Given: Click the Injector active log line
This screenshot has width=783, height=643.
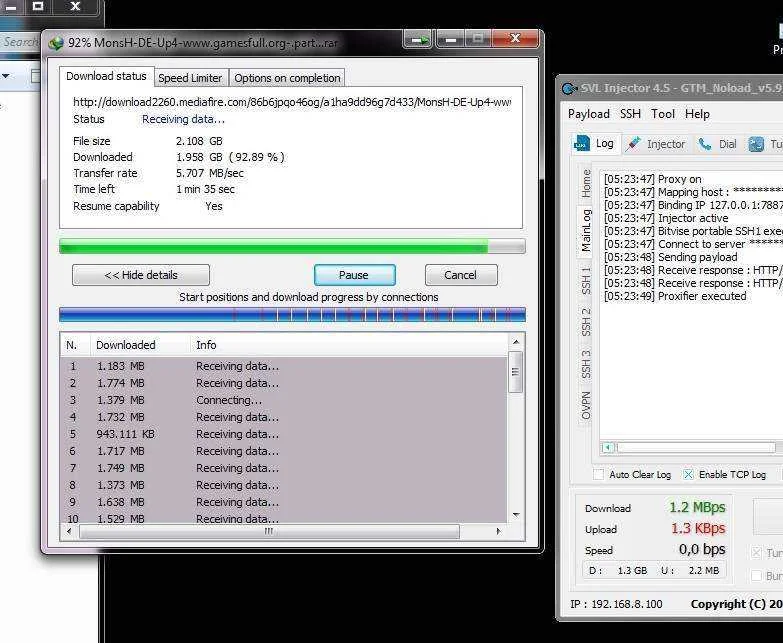Looking at the screenshot, I should [x=666, y=218].
